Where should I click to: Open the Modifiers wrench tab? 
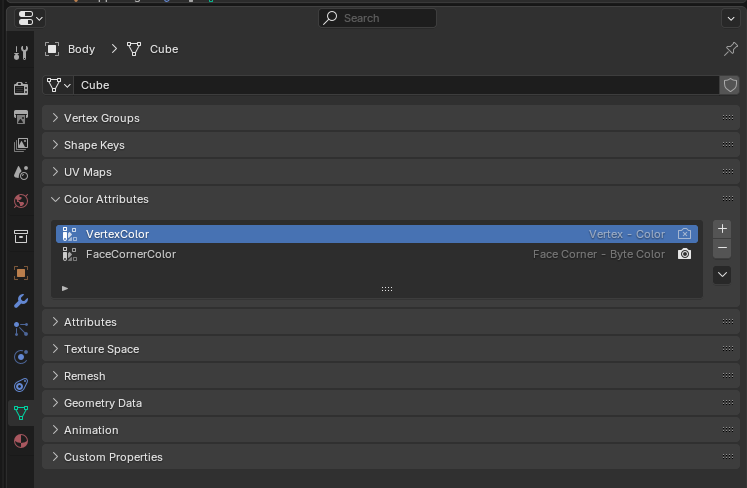(x=21, y=301)
